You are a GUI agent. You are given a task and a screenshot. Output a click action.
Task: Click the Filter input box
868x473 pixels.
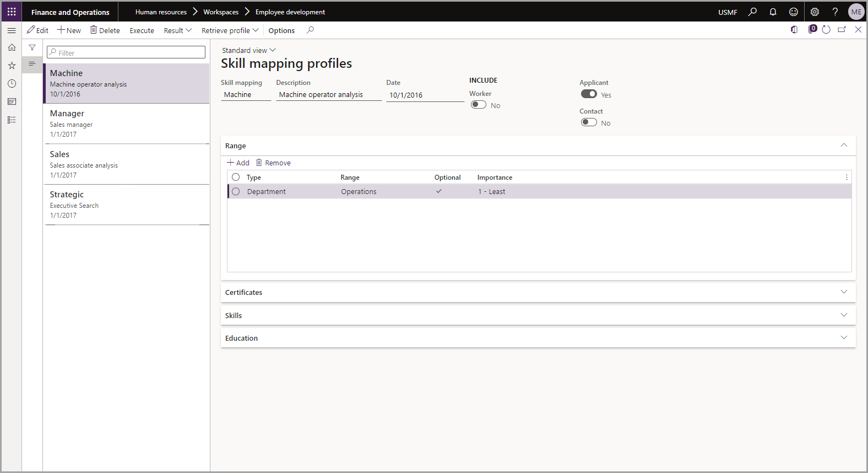(126, 52)
